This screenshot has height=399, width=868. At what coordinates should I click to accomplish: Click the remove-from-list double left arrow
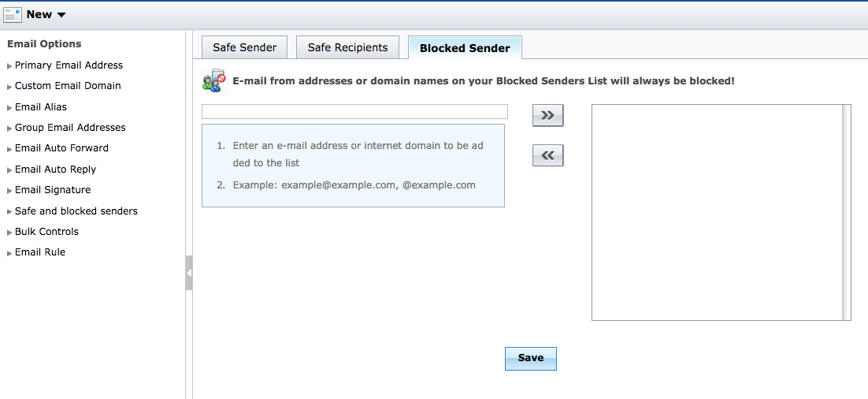point(547,155)
